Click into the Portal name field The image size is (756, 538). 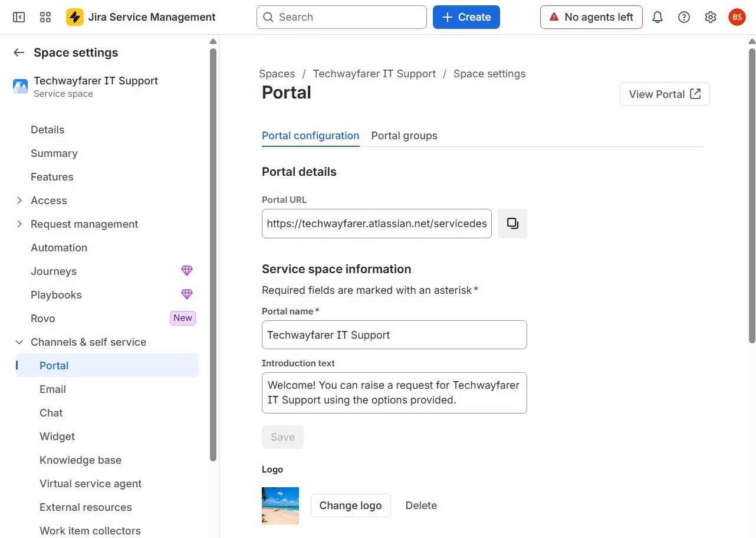395,335
